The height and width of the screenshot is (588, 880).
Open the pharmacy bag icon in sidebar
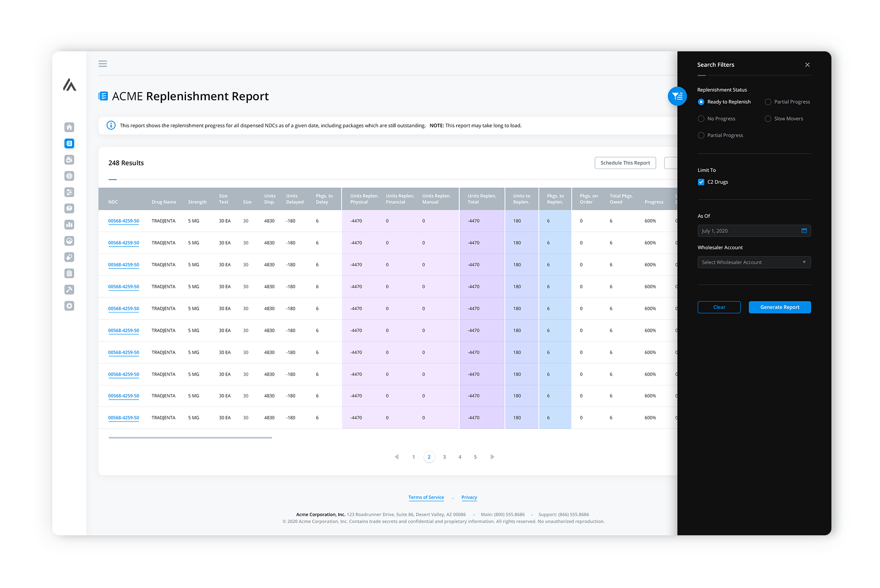pyautogui.click(x=69, y=159)
